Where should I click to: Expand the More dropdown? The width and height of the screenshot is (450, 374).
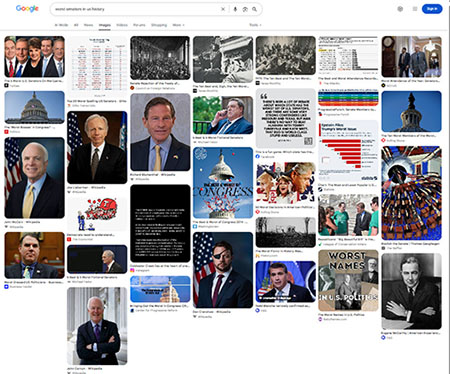pyautogui.click(x=178, y=25)
